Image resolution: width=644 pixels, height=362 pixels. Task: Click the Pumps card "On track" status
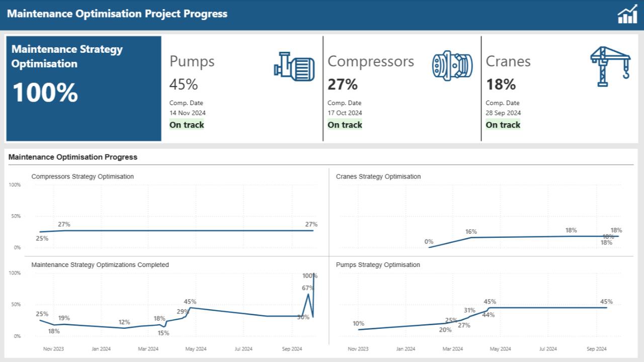(x=187, y=125)
